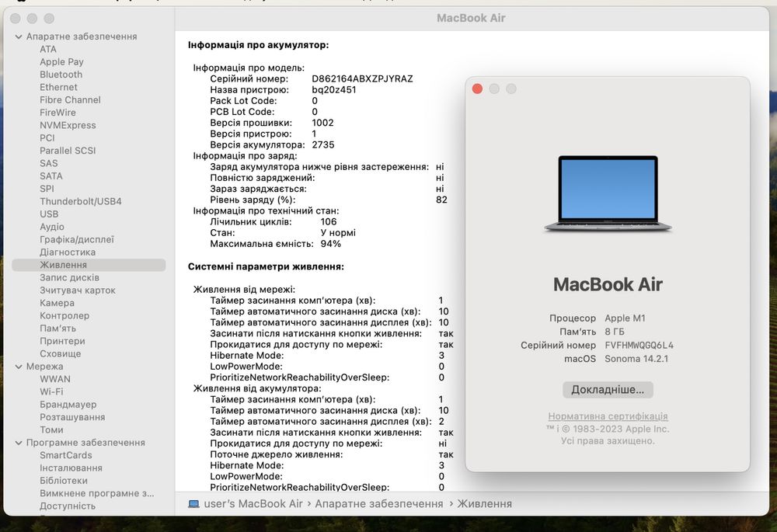The image size is (777, 532).
Task: Click macOS version Sonoma 14.2.1
Action: point(636,359)
